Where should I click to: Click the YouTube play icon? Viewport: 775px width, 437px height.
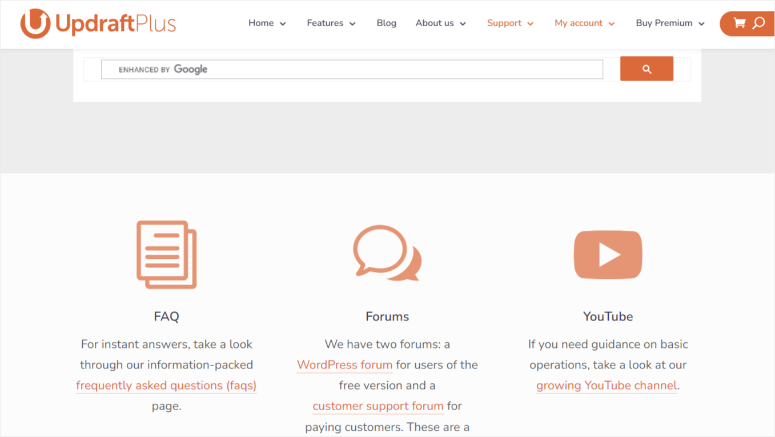coord(608,255)
